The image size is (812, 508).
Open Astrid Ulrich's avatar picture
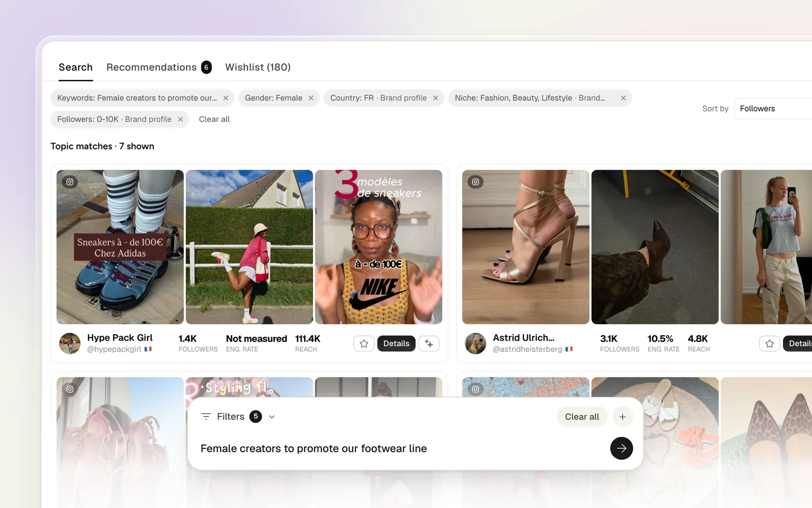point(476,343)
